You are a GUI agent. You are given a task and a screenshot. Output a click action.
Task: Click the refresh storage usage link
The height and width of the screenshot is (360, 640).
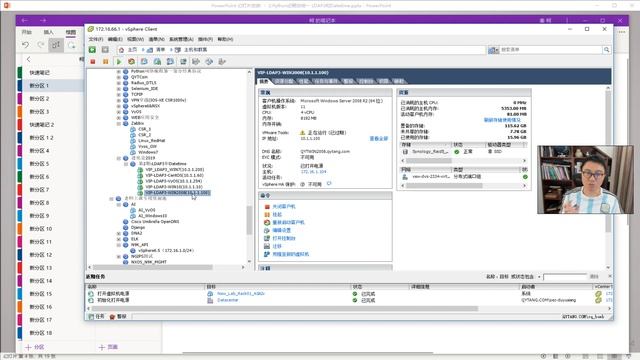click(x=502, y=120)
